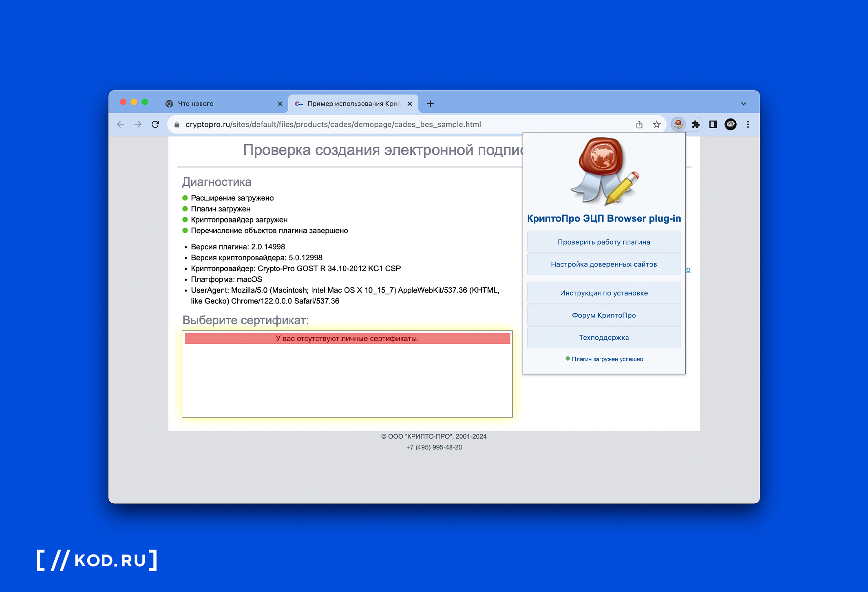Open a new tab with plus button
The height and width of the screenshot is (592, 868).
[430, 103]
